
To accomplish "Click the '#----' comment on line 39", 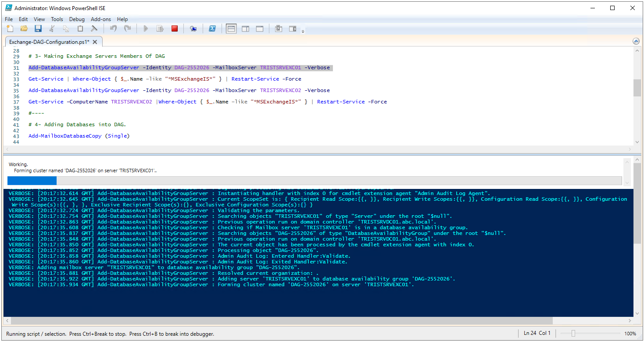I will [36, 113].
